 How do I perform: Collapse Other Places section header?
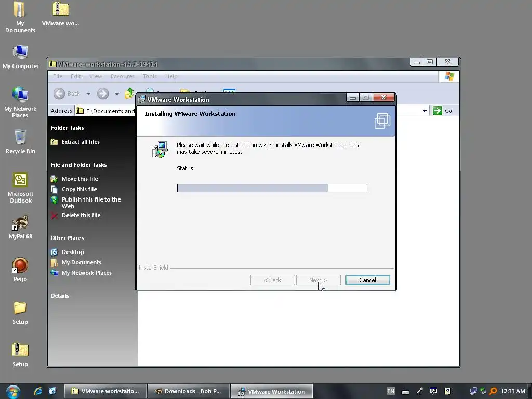click(67, 238)
